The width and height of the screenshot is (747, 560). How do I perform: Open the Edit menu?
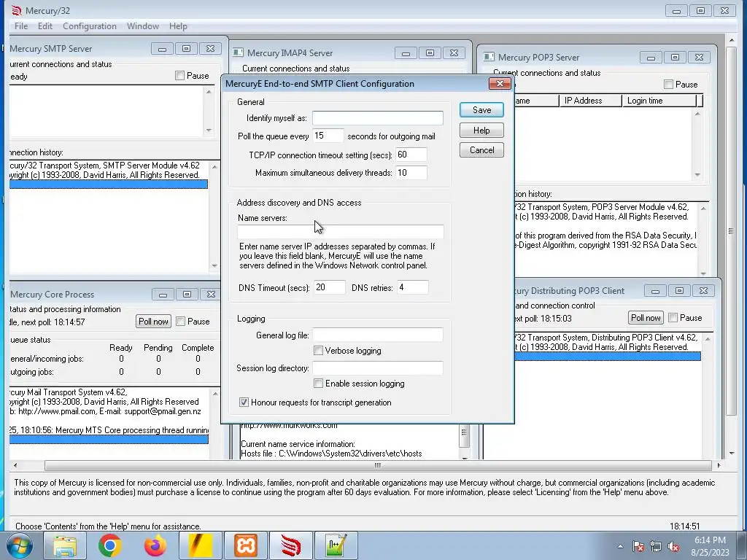tap(45, 26)
